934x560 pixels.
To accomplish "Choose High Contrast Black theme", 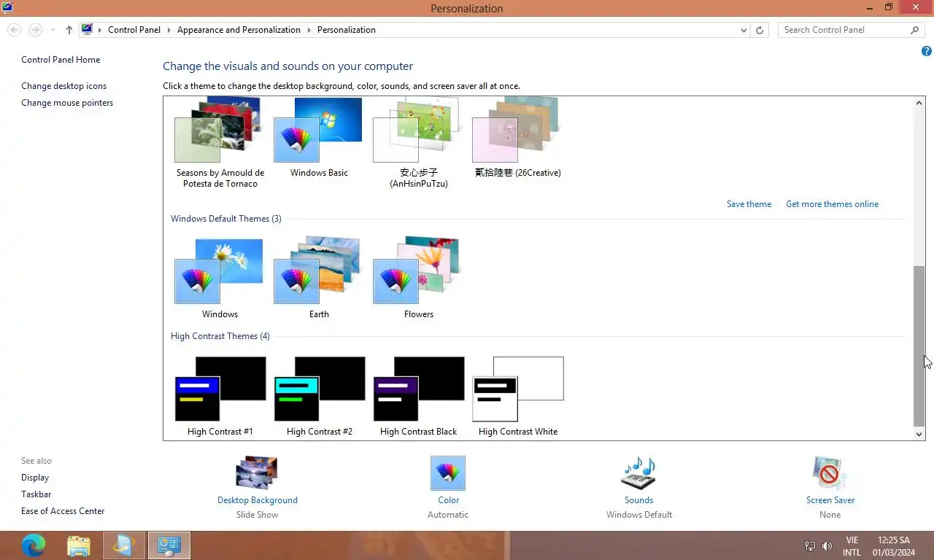I will tap(418, 396).
